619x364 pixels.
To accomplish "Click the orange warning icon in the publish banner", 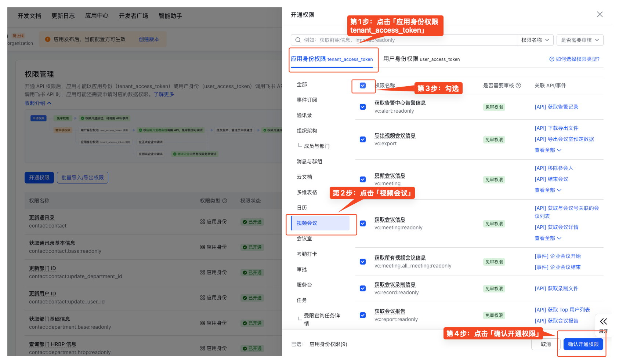I will 47,39.
